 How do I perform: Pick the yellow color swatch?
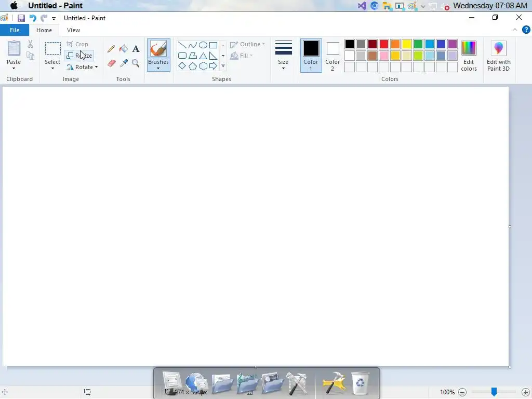(407, 44)
